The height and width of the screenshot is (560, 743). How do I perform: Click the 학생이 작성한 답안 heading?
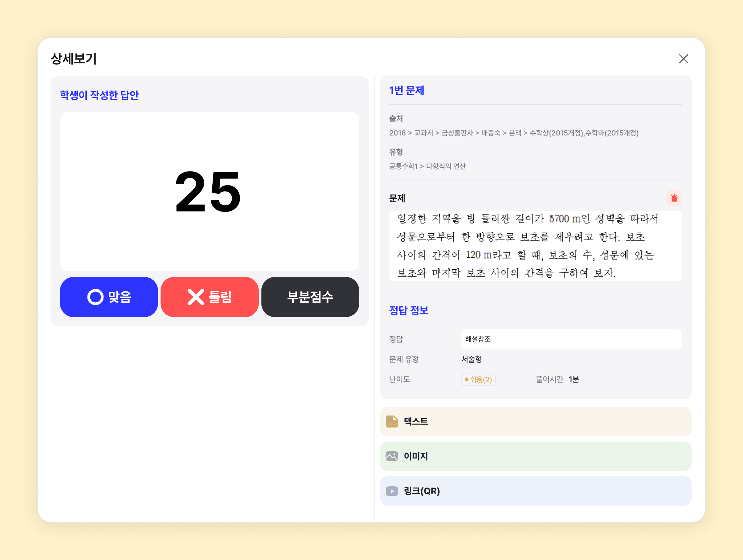click(x=99, y=95)
